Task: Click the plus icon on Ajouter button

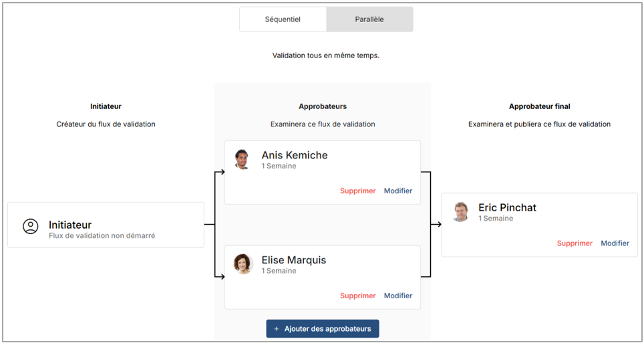Action: (277, 329)
